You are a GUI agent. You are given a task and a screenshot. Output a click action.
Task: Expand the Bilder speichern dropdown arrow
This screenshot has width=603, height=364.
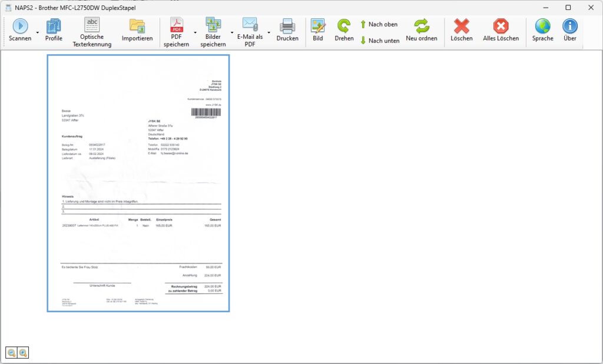pos(231,32)
